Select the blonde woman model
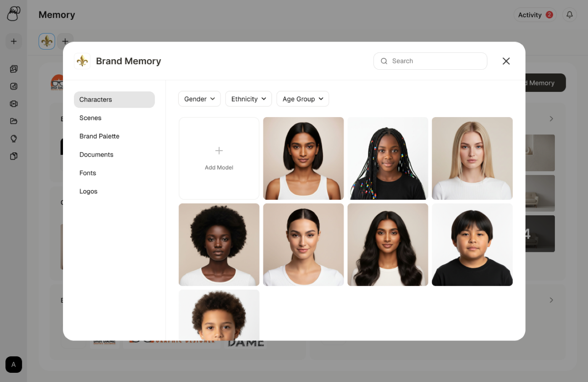Image resolution: width=588 pixels, height=382 pixels. click(x=472, y=158)
